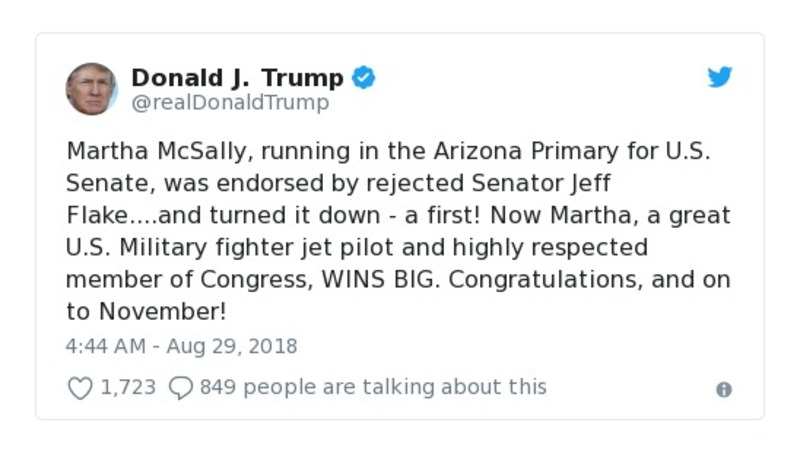The width and height of the screenshot is (800, 467).
Task: Like the tweet with the heart icon
Action: [x=79, y=388]
